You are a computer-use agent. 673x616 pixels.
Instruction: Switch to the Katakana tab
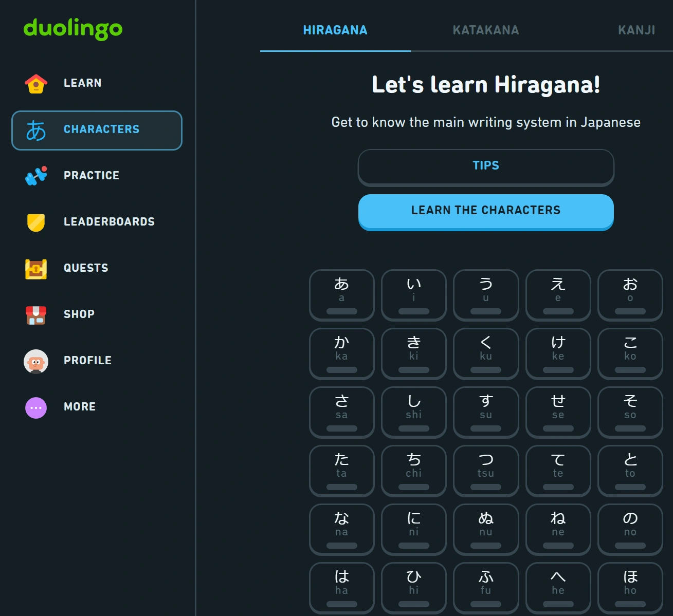[x=486, y=30]
